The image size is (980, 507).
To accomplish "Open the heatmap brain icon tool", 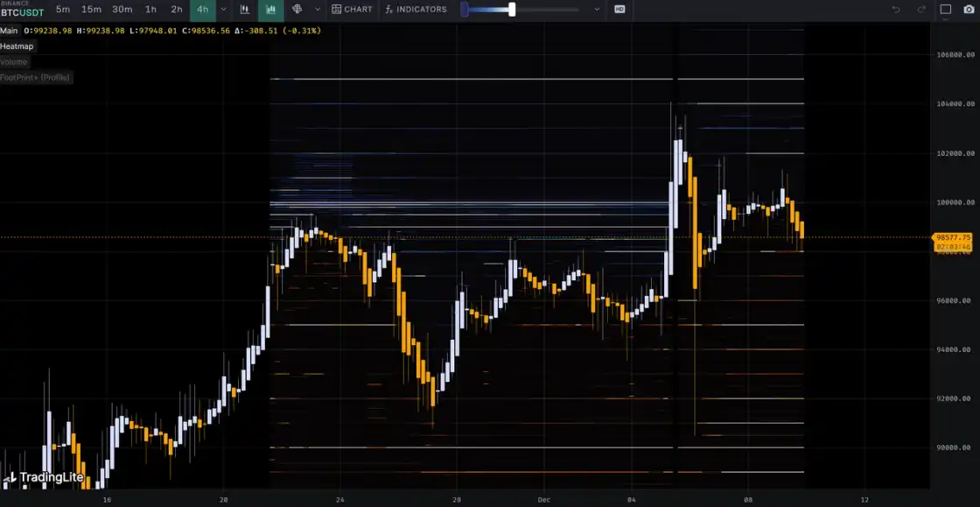I will tap(297, 10).
